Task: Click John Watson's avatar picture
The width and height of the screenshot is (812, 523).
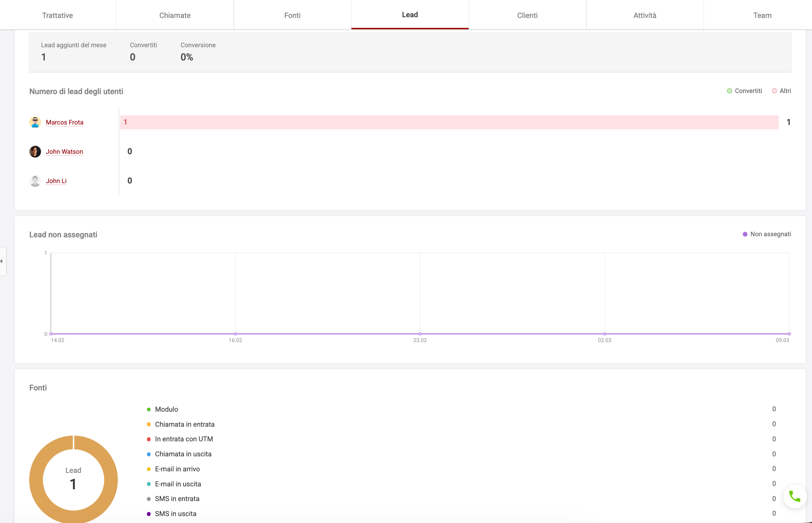Action: coord(35,152)
